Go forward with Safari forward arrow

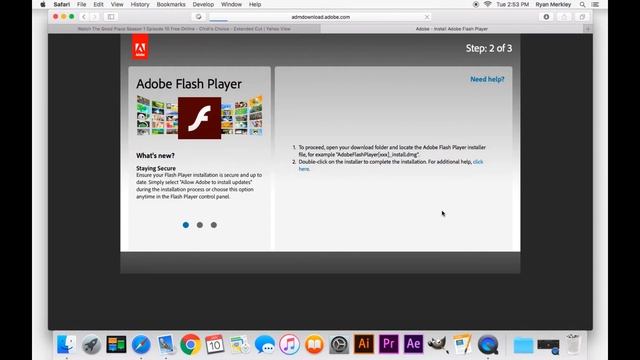point(95,17)
